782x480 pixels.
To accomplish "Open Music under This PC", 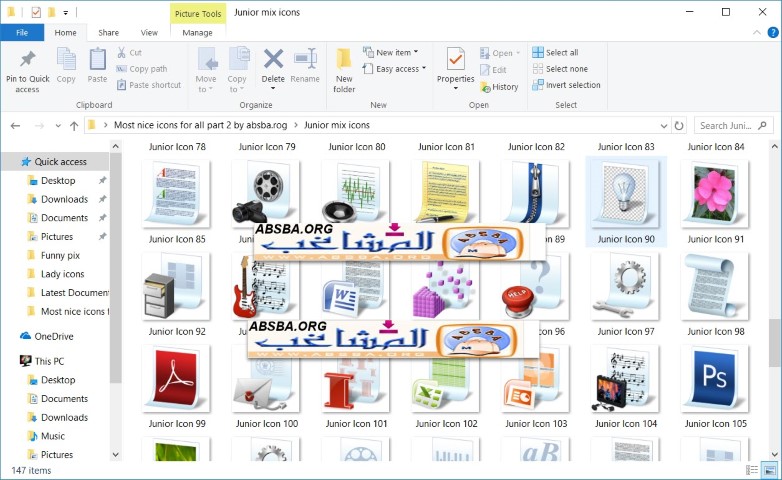I will click(x=53, y=436).
